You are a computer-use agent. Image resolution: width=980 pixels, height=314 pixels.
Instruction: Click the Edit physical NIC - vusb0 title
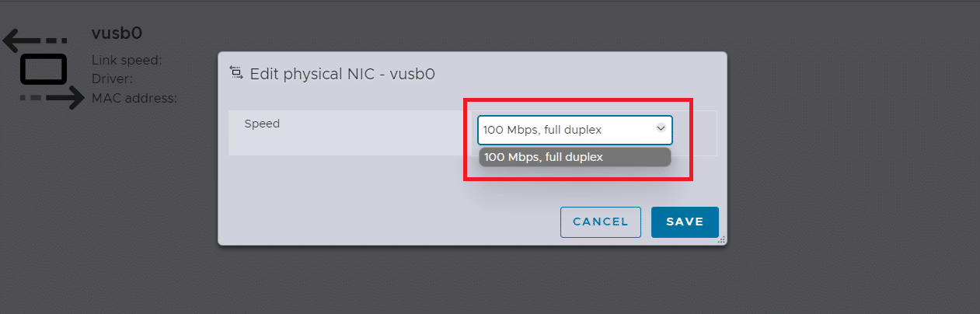(x=342, y=75)
